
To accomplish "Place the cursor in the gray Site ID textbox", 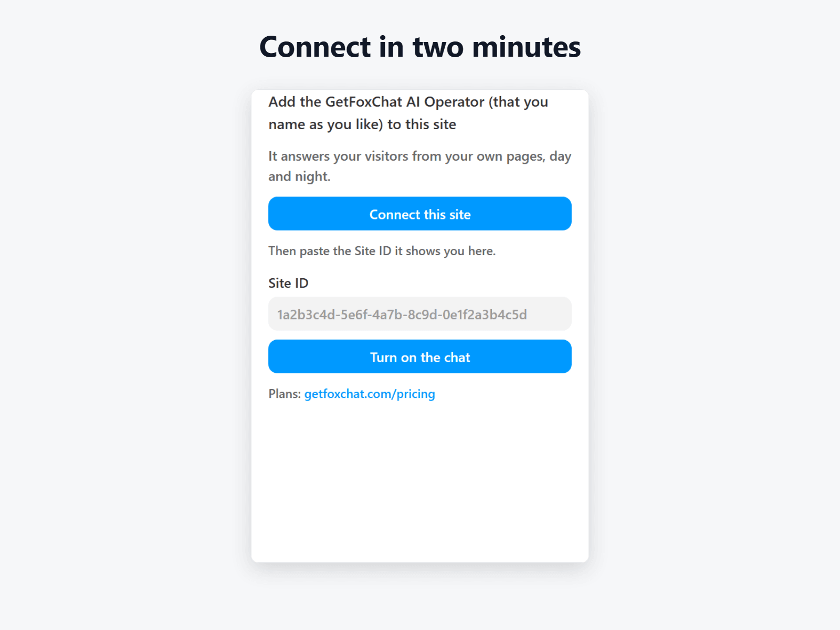I will coord(420,314).
